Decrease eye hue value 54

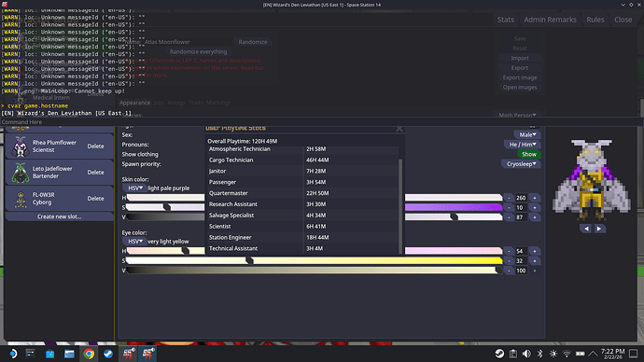509,251
